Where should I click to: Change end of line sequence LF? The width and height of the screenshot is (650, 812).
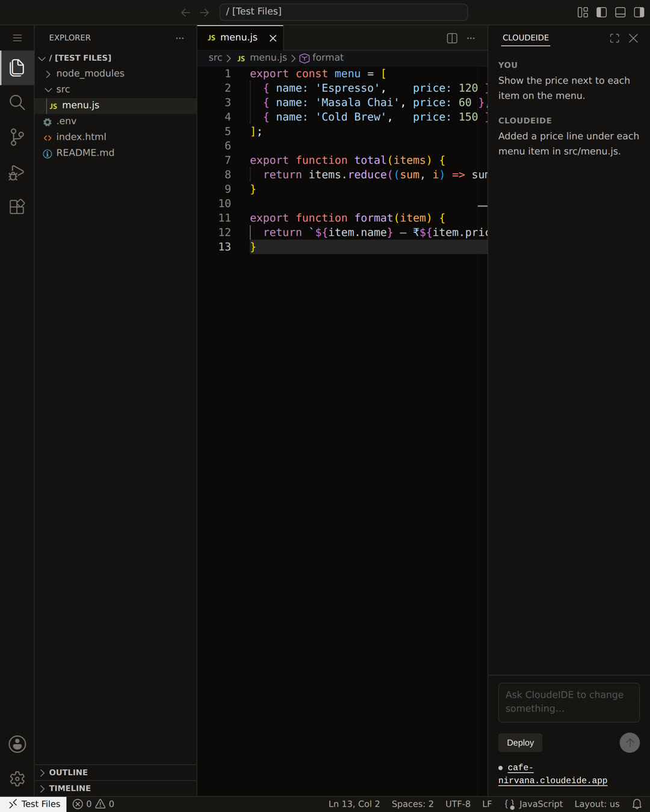pyautogui.click(x=487, y=804)
